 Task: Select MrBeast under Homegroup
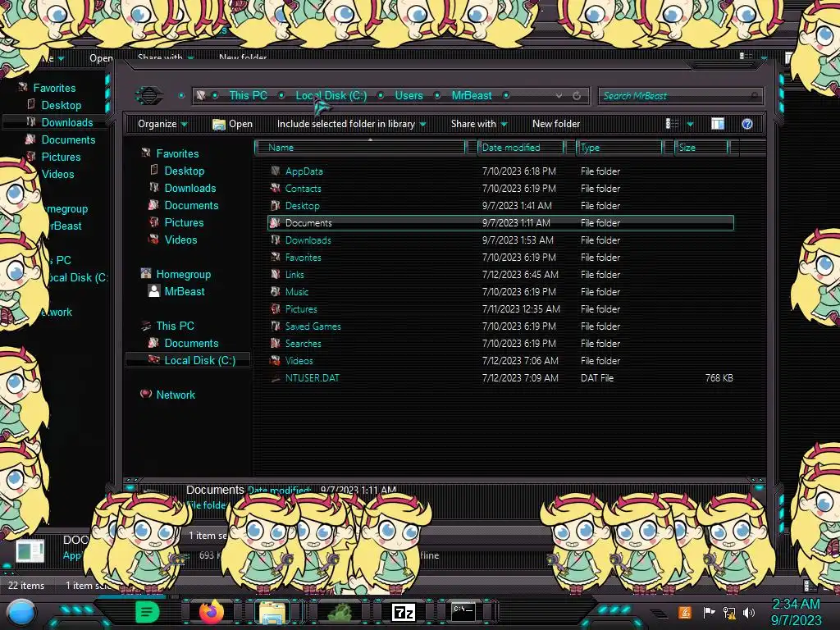[185, 291]
